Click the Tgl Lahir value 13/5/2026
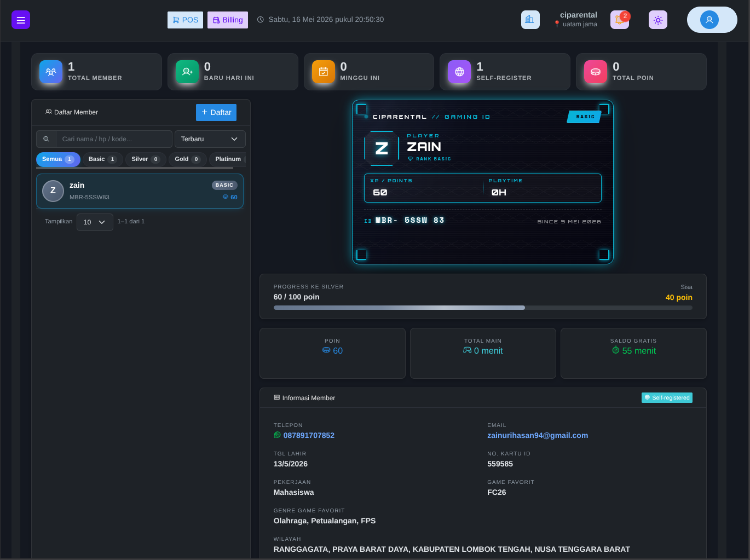 click(x=291, y=464)
